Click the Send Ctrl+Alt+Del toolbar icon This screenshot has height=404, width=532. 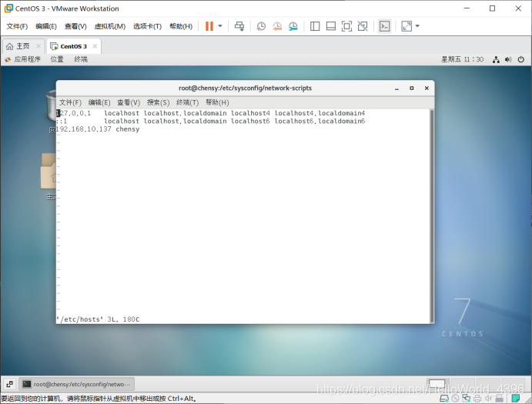(x=239, y=26)
